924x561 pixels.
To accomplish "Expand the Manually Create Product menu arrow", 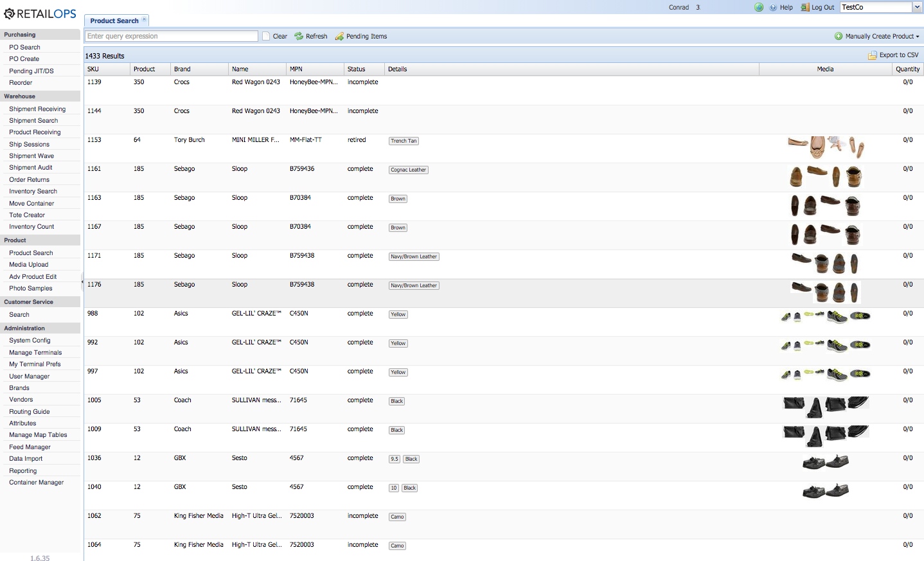I will 918,37.
